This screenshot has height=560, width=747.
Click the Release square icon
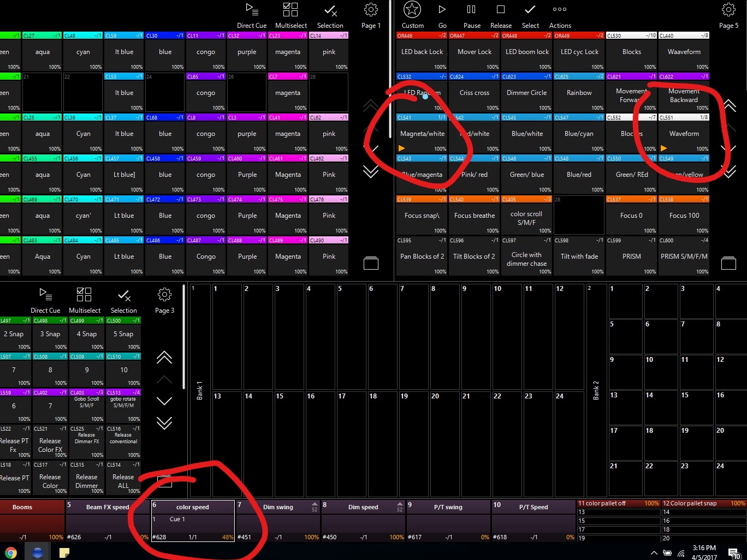[x=500, y=9]
